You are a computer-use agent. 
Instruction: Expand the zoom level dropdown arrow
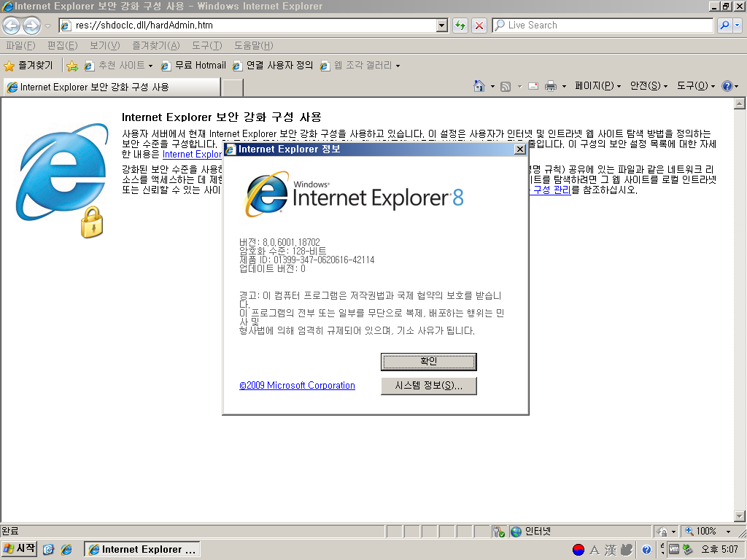(x=728, y=531)
